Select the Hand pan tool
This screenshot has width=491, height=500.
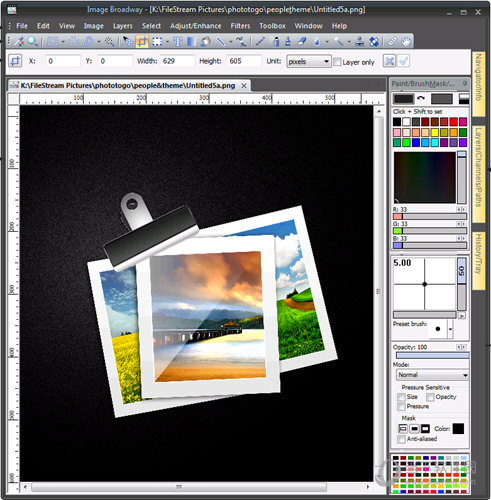(x=406, y=42)
